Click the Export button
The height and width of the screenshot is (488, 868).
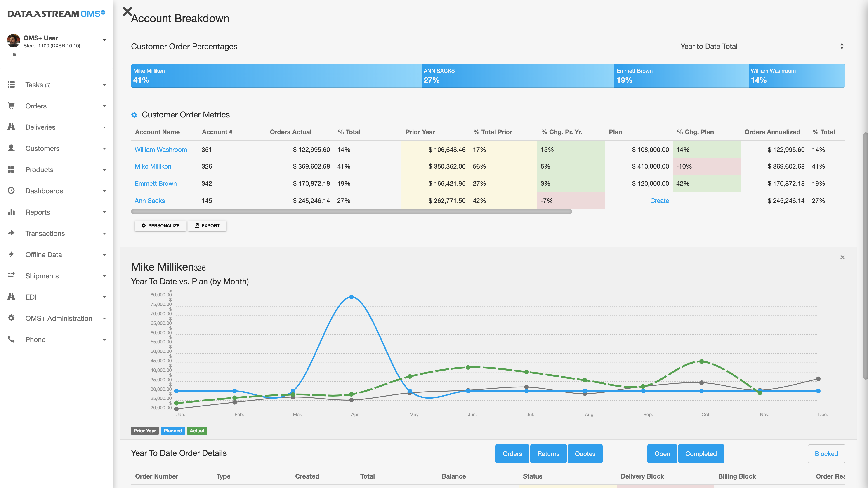click(207, 226)
